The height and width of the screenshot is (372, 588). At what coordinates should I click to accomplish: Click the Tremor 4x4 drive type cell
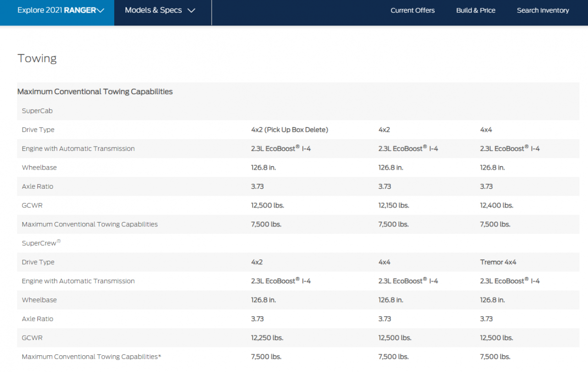tap(498, 262)
